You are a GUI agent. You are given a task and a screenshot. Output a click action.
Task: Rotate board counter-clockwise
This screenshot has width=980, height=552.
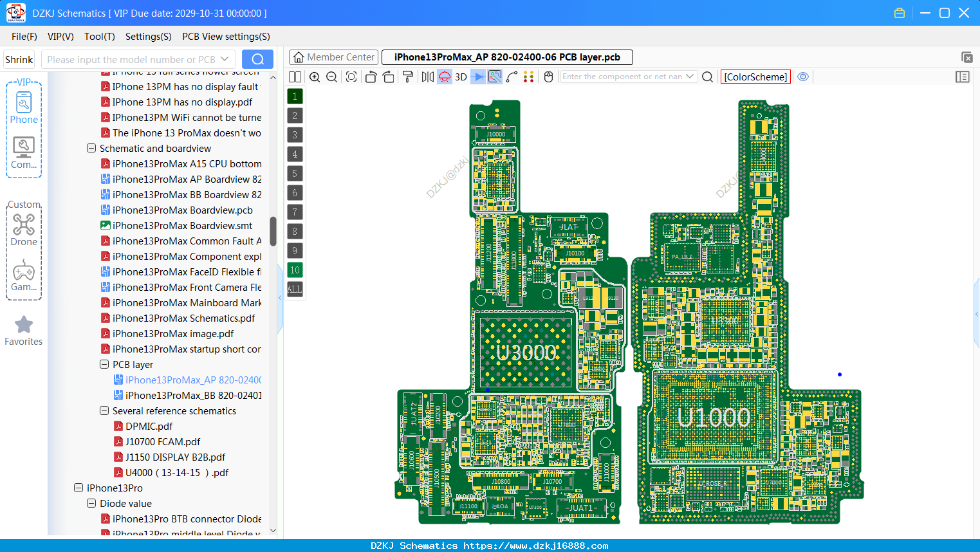click(x=371, y=77)
